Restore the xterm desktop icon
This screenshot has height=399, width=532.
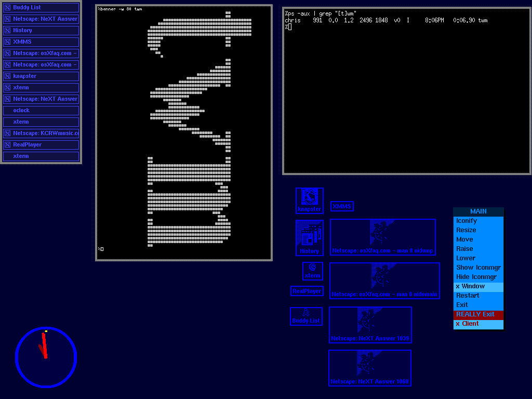(x=312, y=271)
